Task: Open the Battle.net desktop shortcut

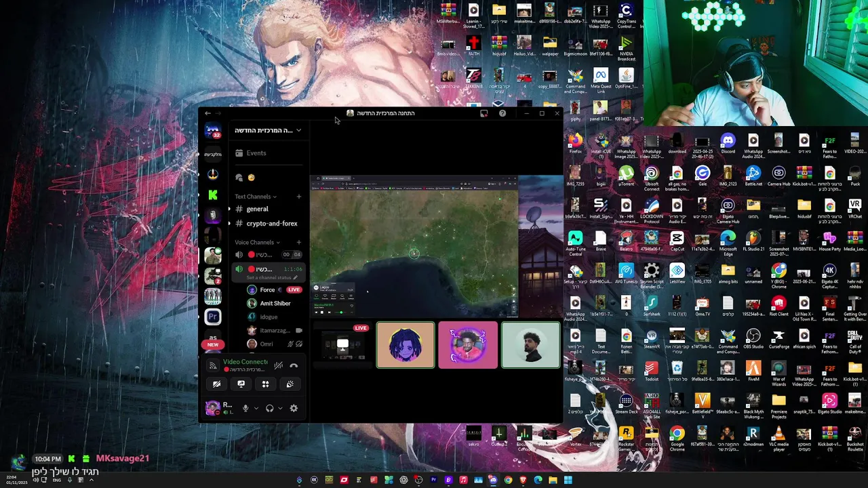Action: pos(753,176)
